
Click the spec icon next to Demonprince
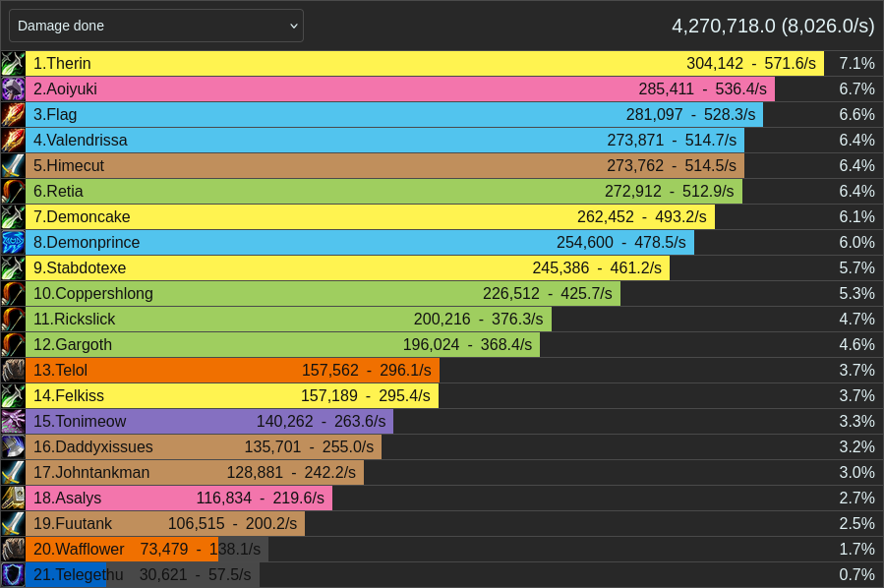pos(13,243)
